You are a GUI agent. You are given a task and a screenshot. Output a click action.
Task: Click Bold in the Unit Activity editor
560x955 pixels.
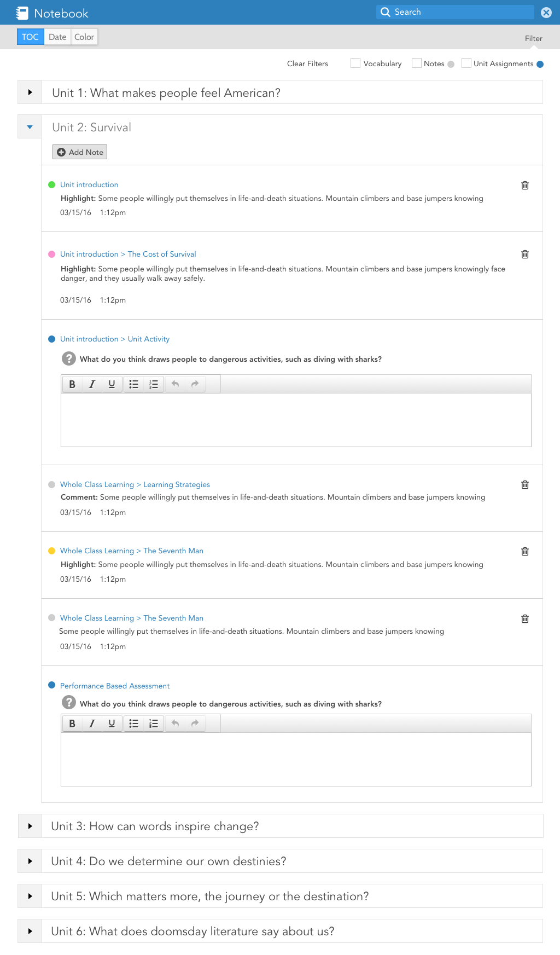72,384
